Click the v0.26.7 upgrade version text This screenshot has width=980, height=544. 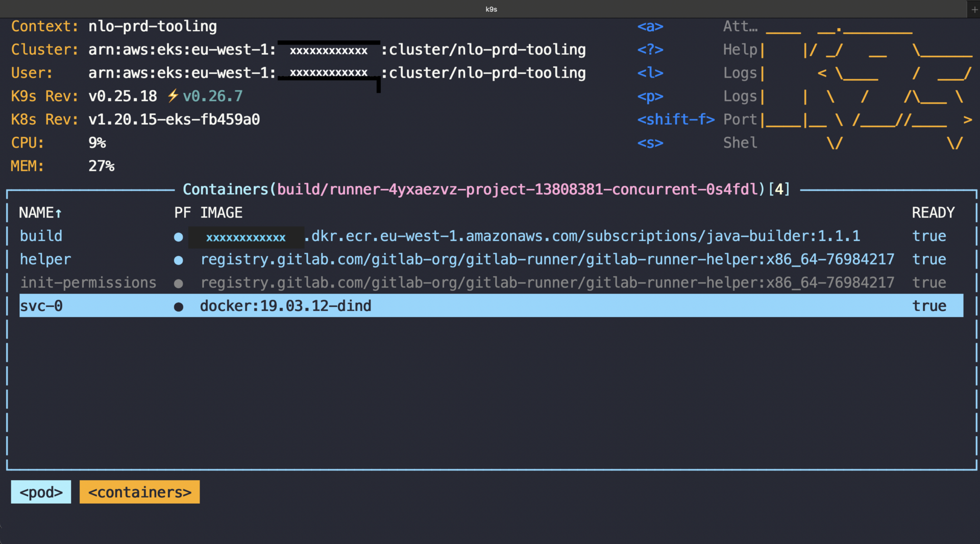[x=212, y=96]
